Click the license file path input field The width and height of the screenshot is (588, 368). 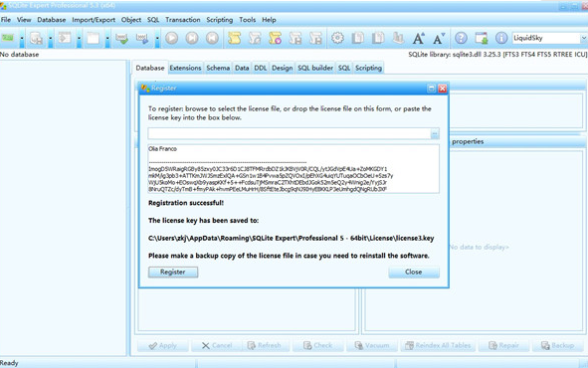click(290, 133)
